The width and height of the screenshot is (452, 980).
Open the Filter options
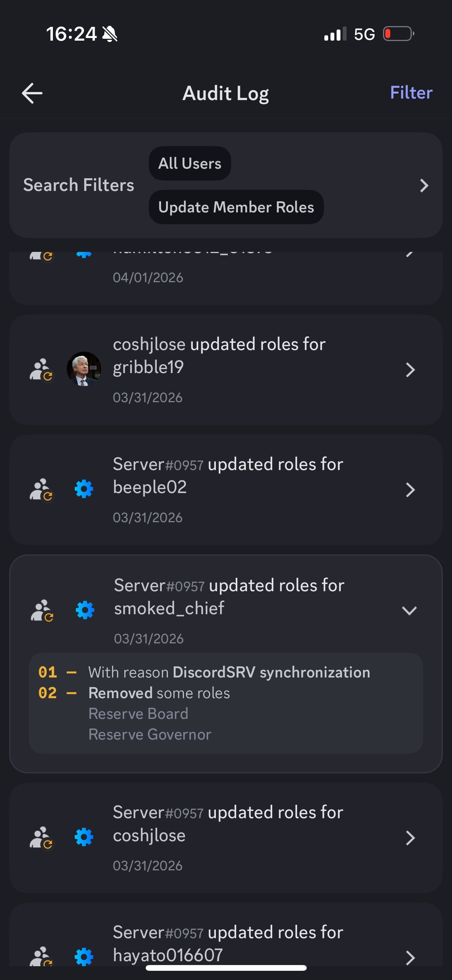point(411,93)
